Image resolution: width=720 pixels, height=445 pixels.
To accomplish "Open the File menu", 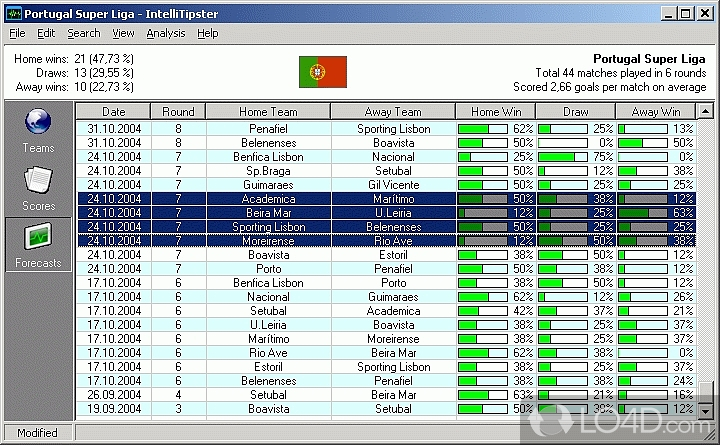I will (x=17, y=33).
